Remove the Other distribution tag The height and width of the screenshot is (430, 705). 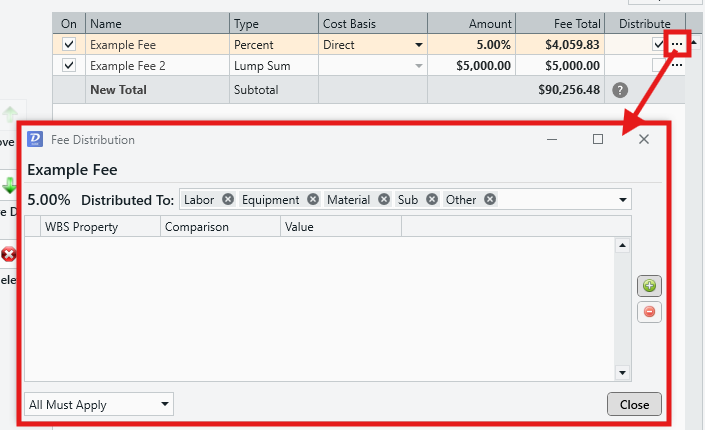coord(490,199)
